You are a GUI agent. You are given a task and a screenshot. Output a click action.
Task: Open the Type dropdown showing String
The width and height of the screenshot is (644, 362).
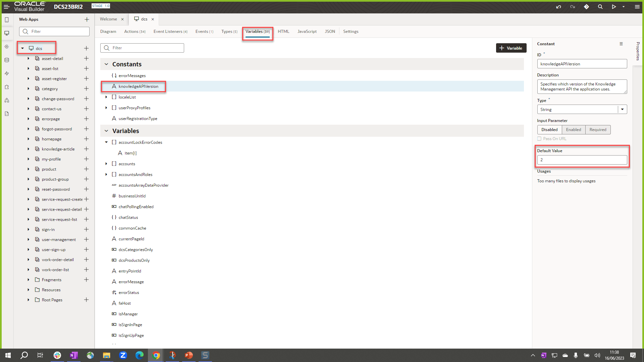click(623, 109)
